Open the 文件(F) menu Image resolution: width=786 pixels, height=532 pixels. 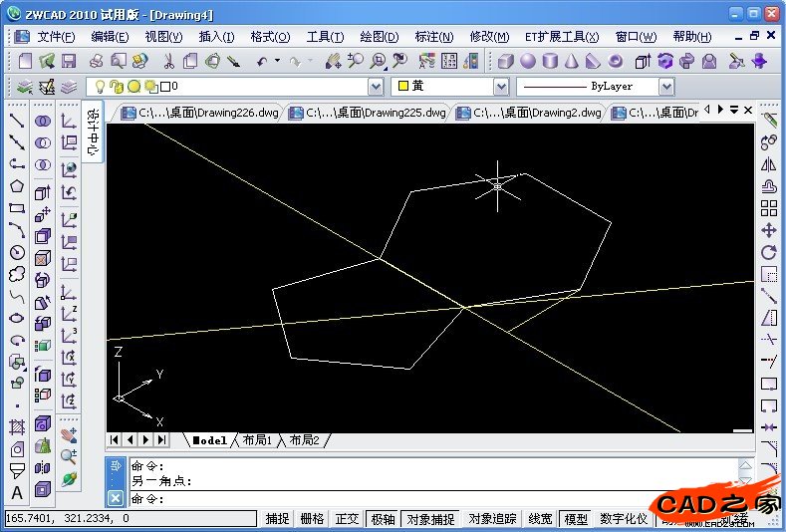click(x=56, y=37)
